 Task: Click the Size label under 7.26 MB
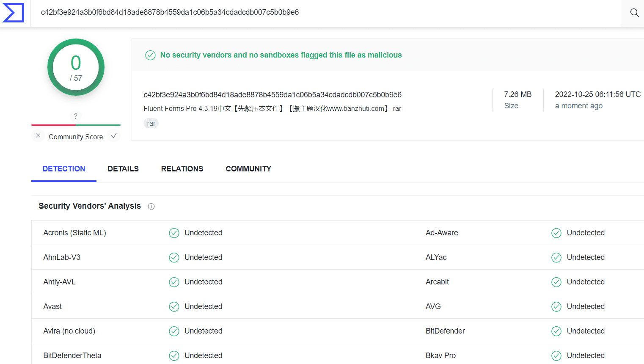pos(511,106)
